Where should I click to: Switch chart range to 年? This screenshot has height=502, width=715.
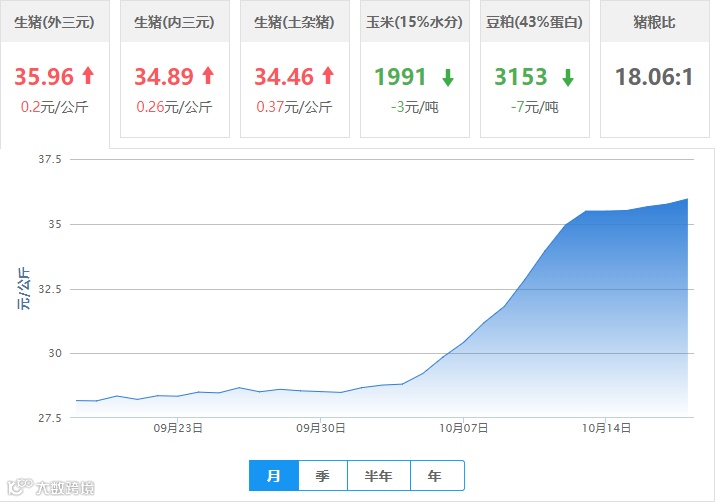(437, 476)
